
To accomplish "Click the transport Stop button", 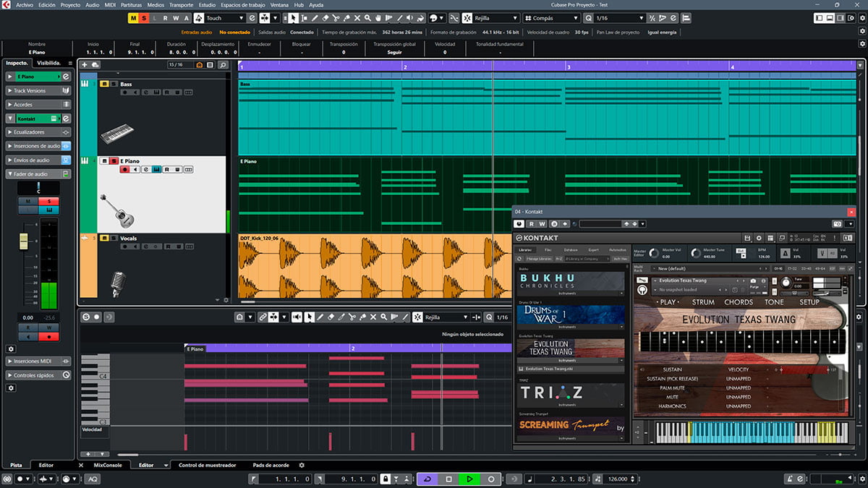I will tap(448, 479).
